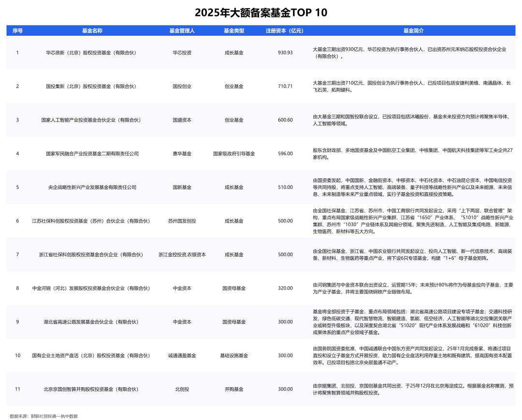
Task: Click description starting 由全国社保基金、江苏省
Action: click(413, 221)
